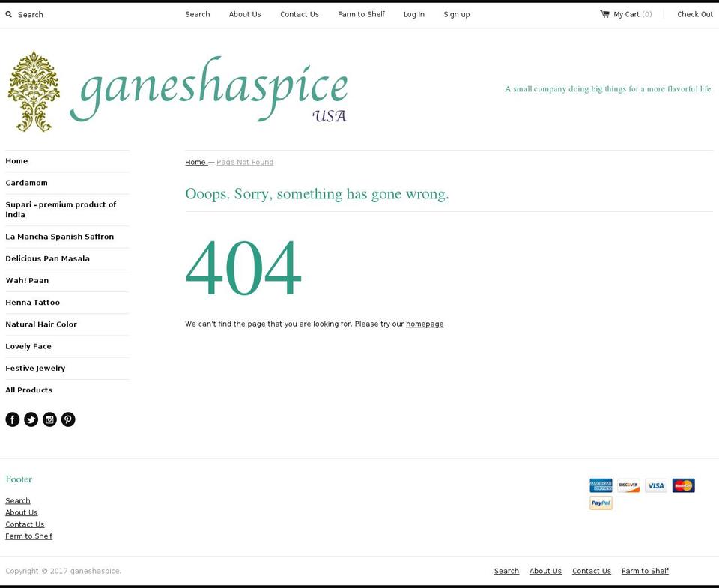
Task: Click Log In in the top bar
Action: pyautogui.click(x=414, y=14)
